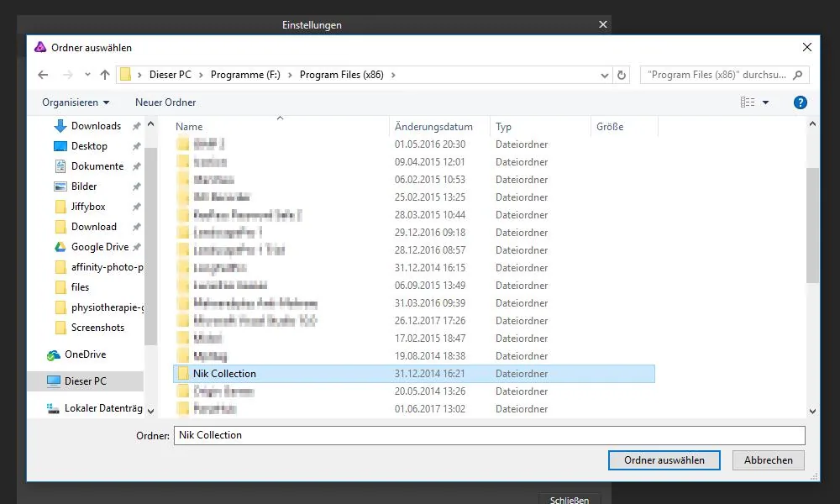Open the Jiffybox folder shortcut
The height and width of the screenshot is (504, 840).
coord(88,207)
